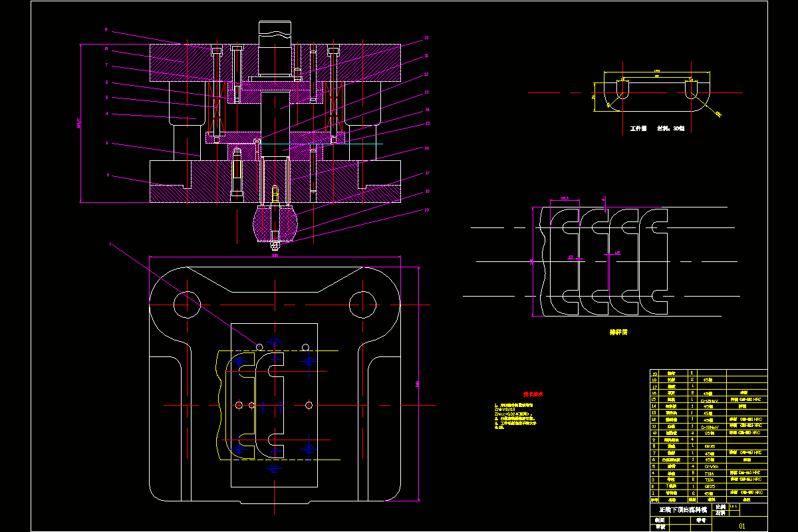The width and height of the screenshot is (798, 532).
Task: Select CrWMn material cell in parts list
Action: 712,466
